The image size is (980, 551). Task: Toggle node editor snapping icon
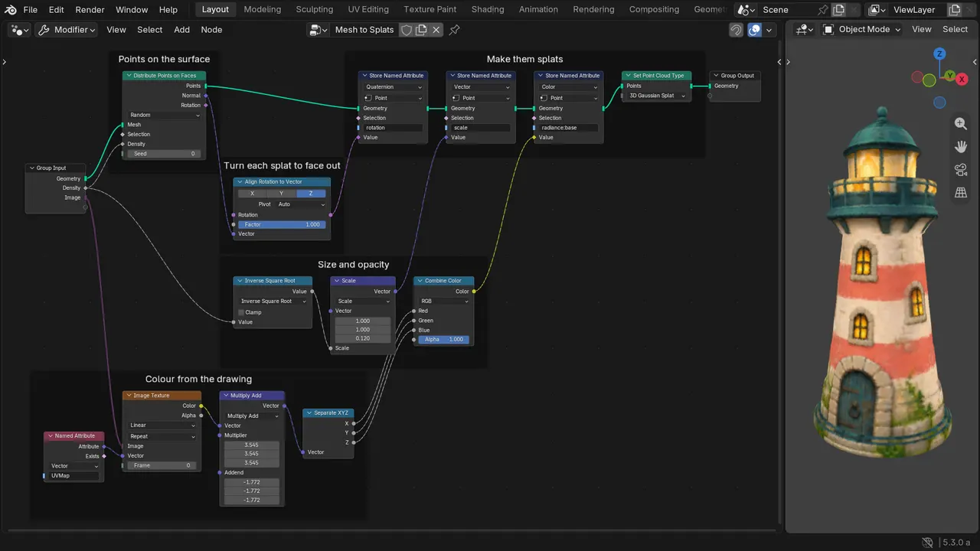tap(736, 29)
